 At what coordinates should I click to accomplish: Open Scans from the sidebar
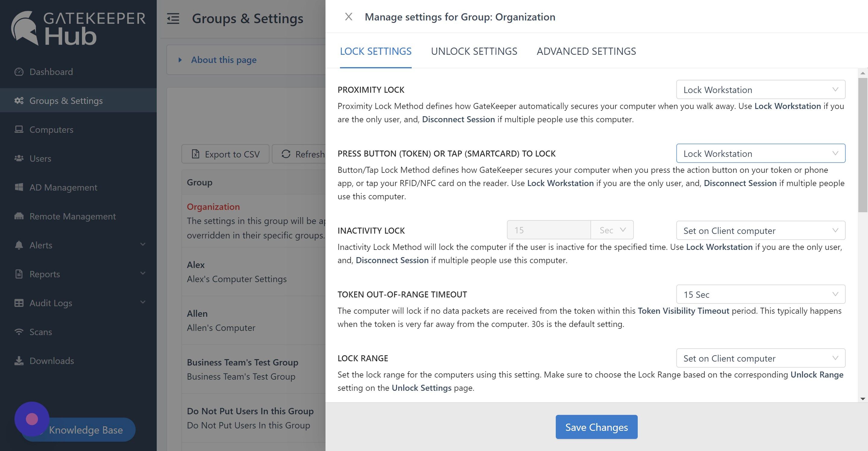click(x=78, y=332)
